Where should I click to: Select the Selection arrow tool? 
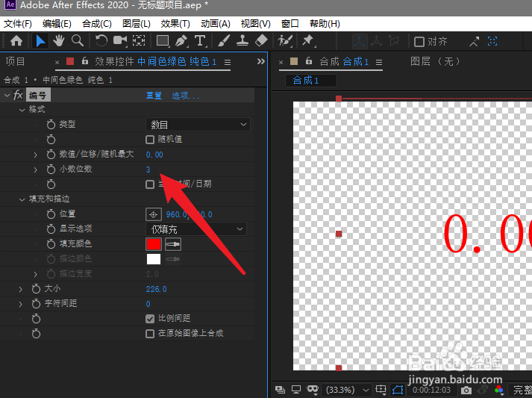click(x=40, y=41)
